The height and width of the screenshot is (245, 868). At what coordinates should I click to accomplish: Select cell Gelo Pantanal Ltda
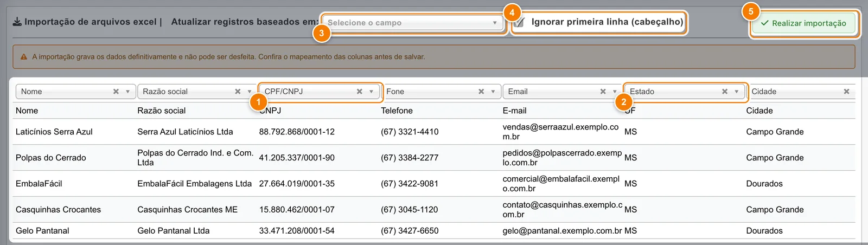click(174, 231)
